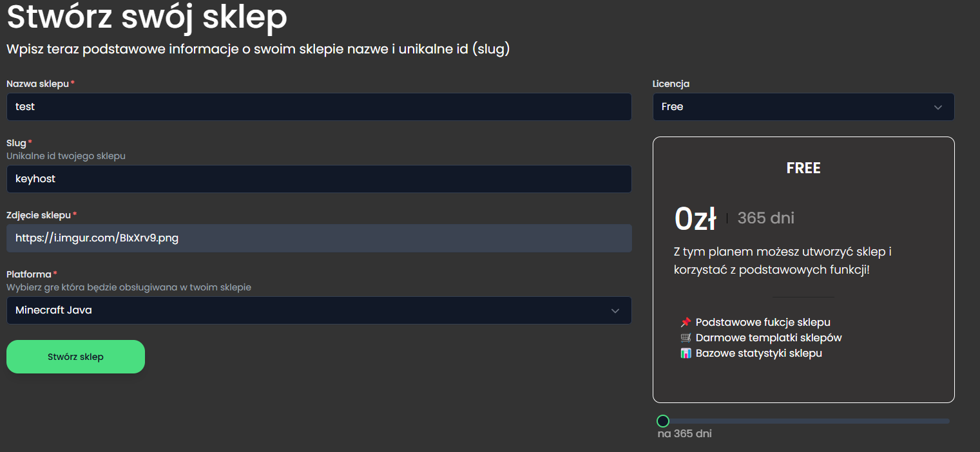Viewport: 980px width, 452px height.
Task: Click into the Slug field containing keyhost
Action: [319, 179]
